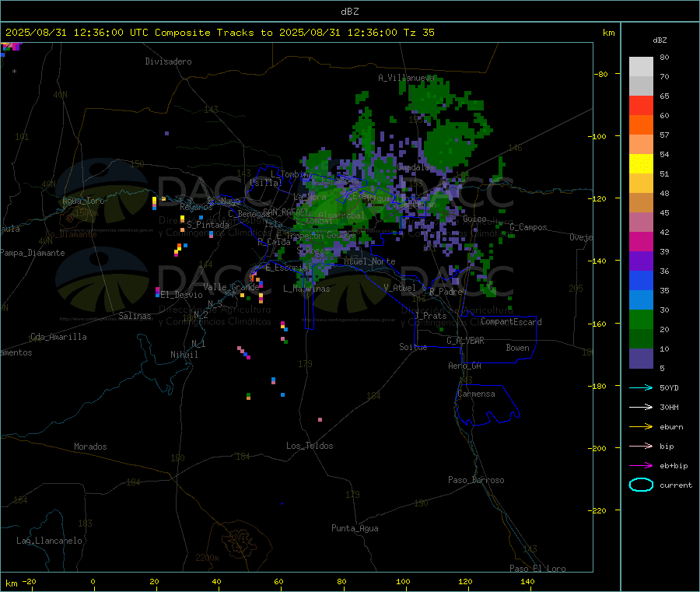Click the yellow eburn arrow in legend
This screenshot has height=592, width=700.
coord(641,427)
